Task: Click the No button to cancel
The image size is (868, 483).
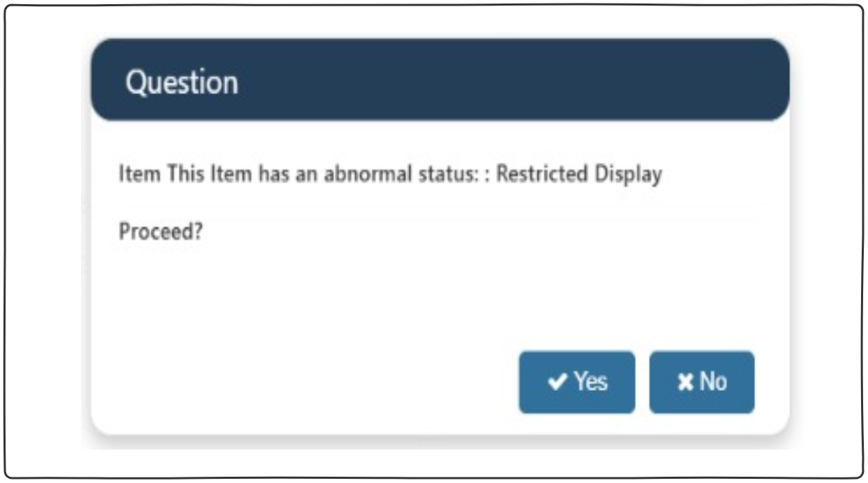Action: 701,382
